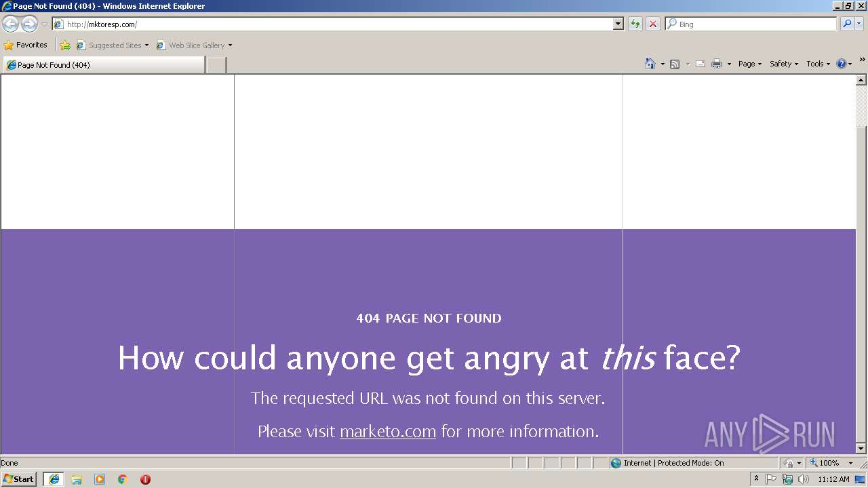
Task: Click the network tray icon
Action: click(787, 479)
